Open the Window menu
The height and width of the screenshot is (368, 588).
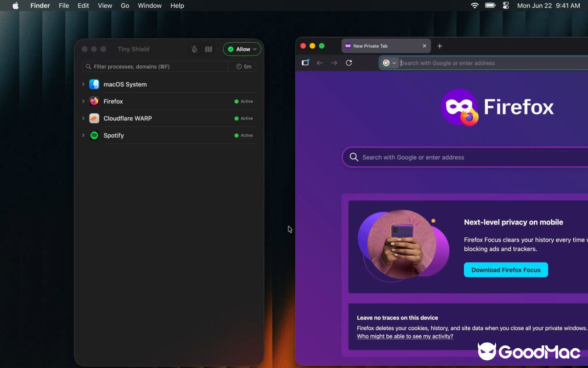coord(150,6)
